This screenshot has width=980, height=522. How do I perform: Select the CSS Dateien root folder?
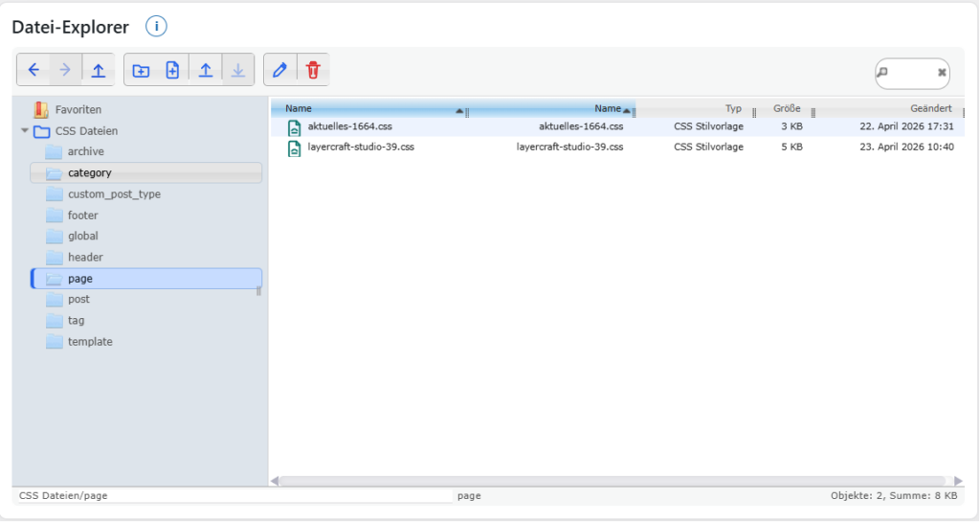[x=86, y=130]
